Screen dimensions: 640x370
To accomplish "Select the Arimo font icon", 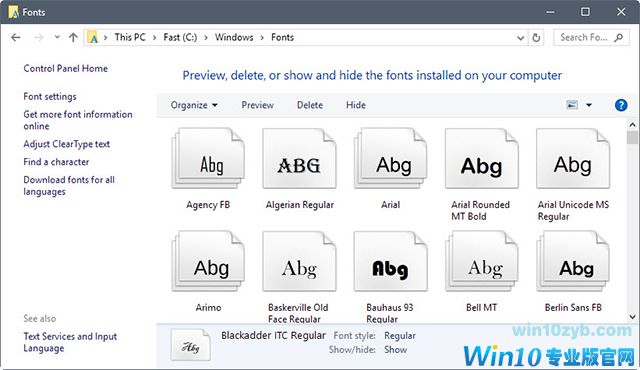I will pyautogui.click(x=208, y=261).
